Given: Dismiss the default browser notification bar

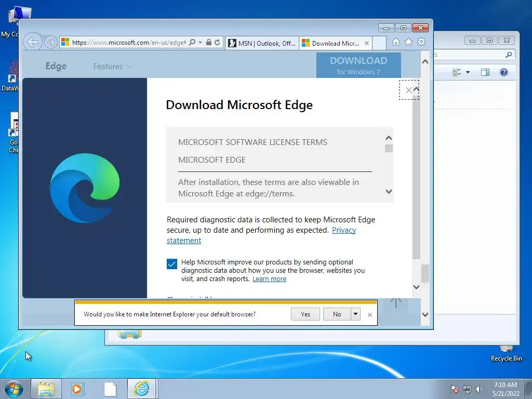Looking at the screenshot, I should click(x=370, y=315).
